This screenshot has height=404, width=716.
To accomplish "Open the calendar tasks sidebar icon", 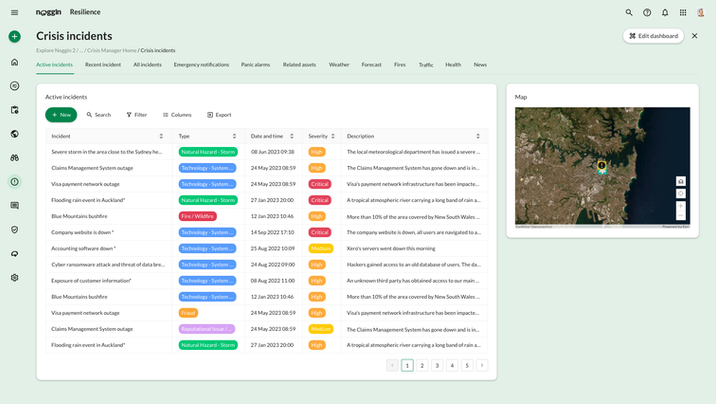I will point(15,110).
